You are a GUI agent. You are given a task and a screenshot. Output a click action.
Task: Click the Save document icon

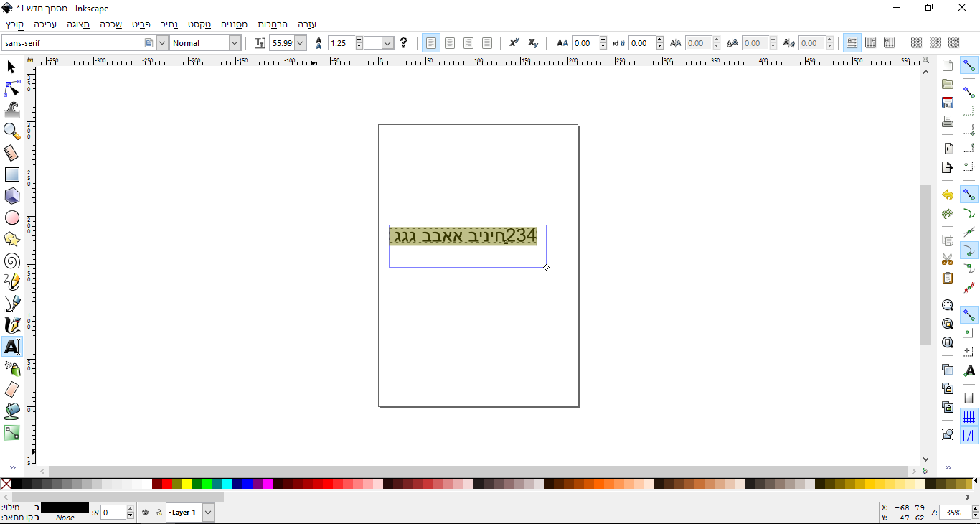[x=947, y=103]
